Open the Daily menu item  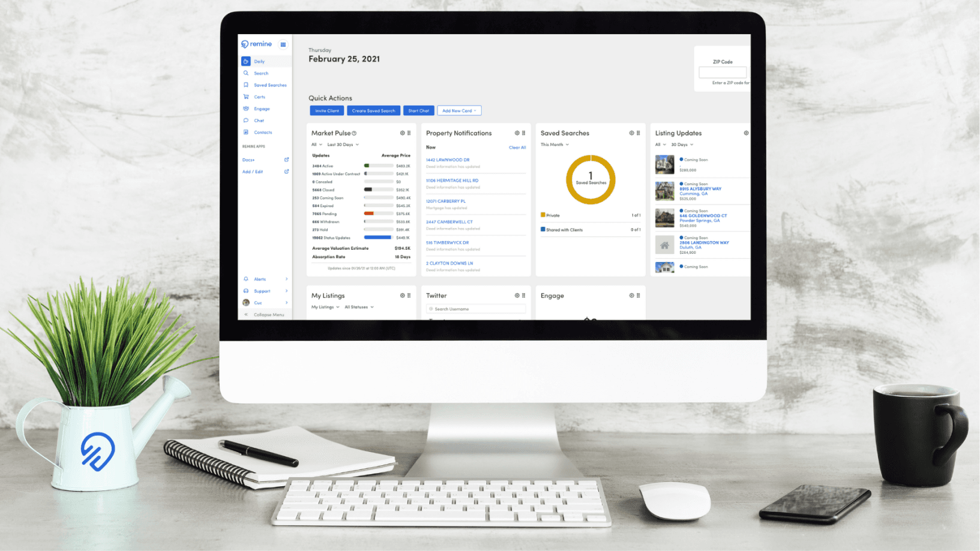pos(265,61)
